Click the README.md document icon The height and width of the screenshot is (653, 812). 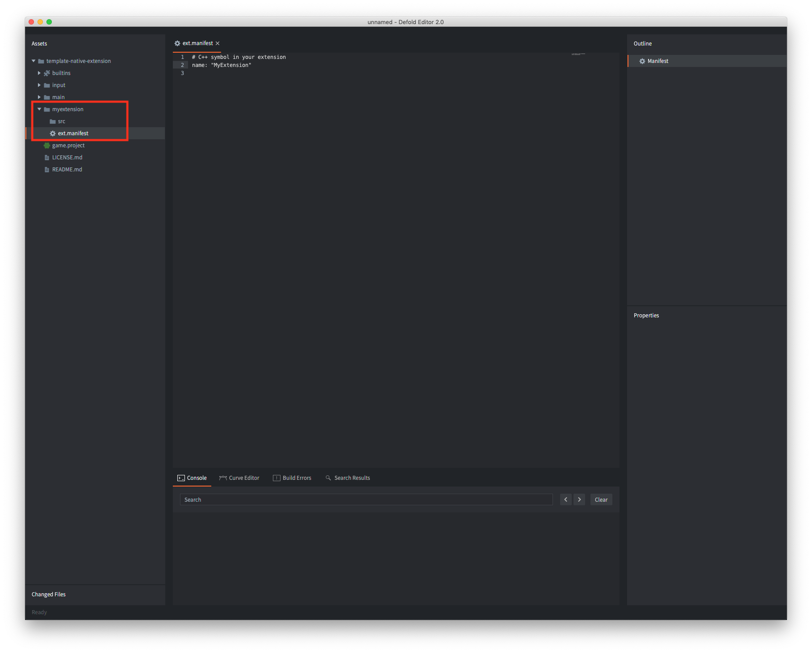(x=47, y=170)
